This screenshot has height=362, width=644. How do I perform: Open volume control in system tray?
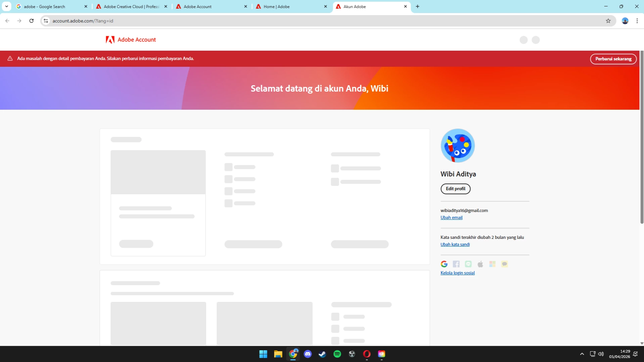601,354
